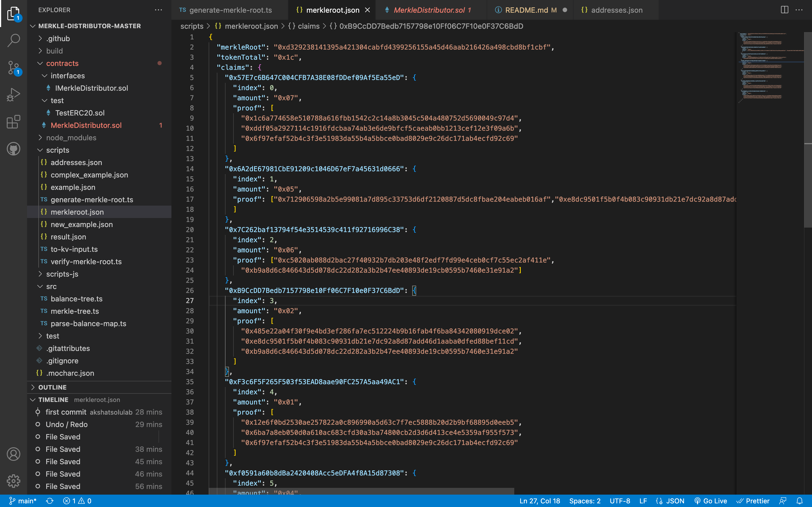This screenshot has height=507, width=812.
Task: Open the Manage settings gear
Action: point(14,481)
